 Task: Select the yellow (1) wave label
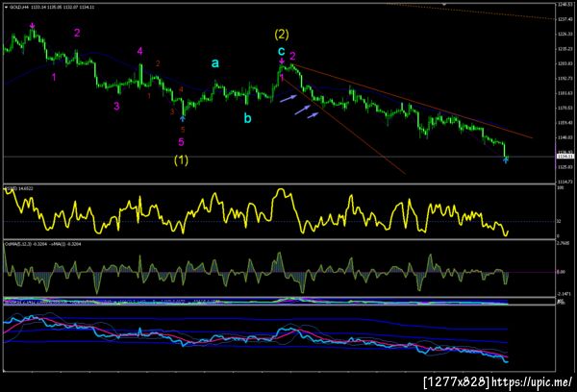coord(181,159)
